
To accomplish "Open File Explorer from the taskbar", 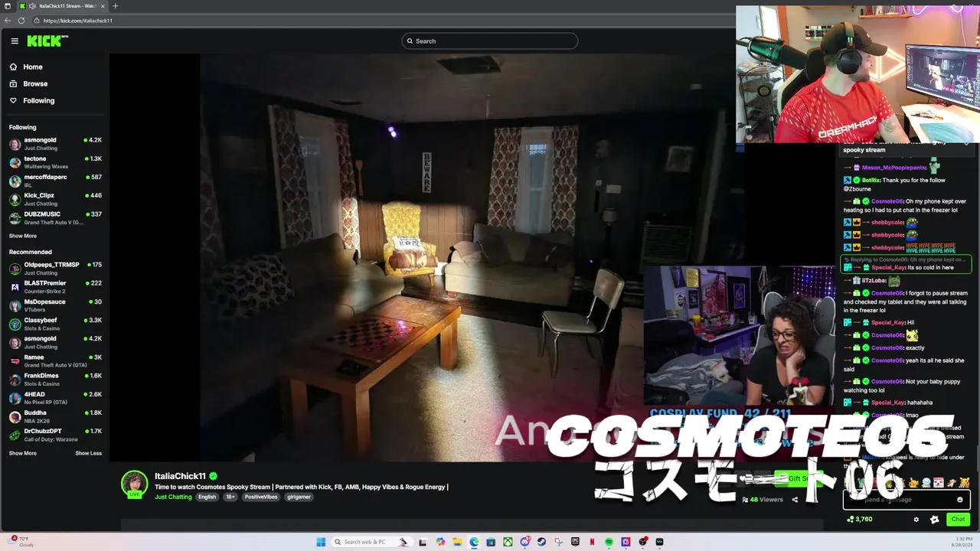I will [457, 542].
